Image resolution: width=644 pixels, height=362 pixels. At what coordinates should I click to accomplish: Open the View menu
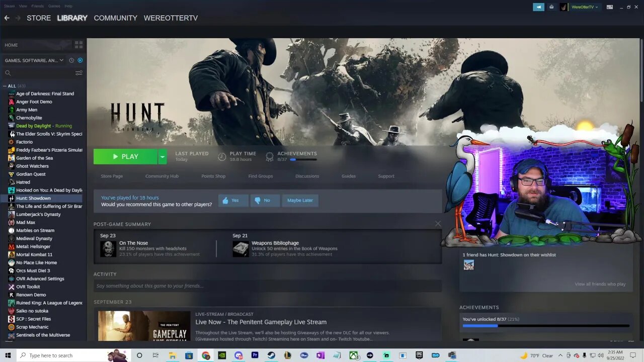[23, 6]
